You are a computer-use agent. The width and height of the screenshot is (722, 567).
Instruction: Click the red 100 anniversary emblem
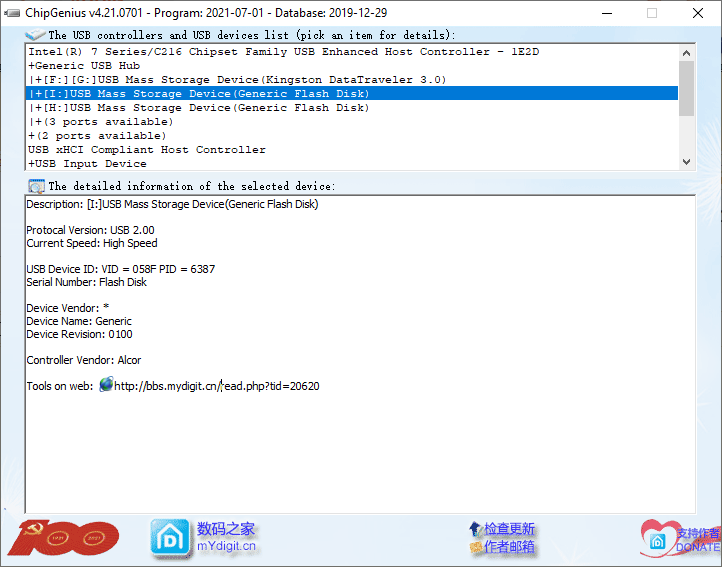tap(63, 538)
